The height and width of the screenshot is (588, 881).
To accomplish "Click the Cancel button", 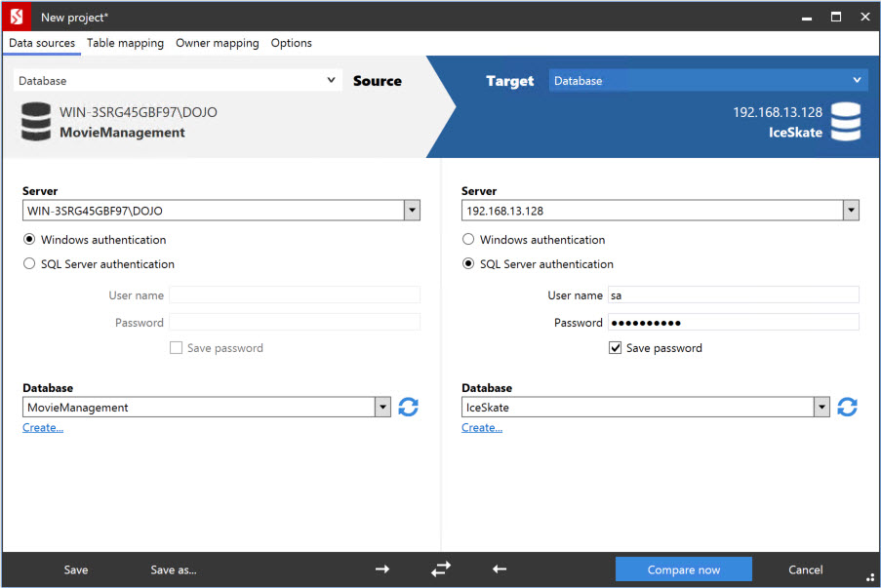I will click(x=805, y=569).
